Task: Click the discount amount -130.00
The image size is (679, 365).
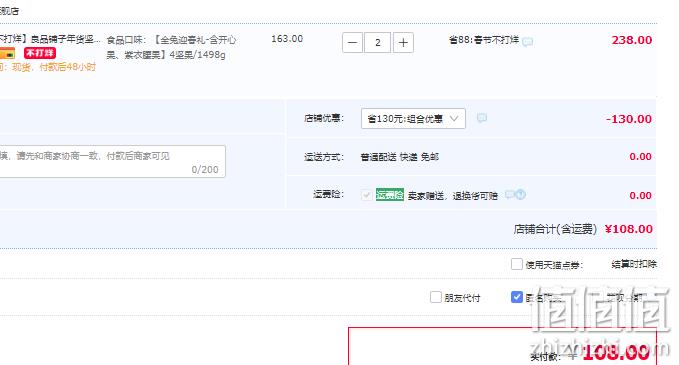Action: [x=629, y=119]
